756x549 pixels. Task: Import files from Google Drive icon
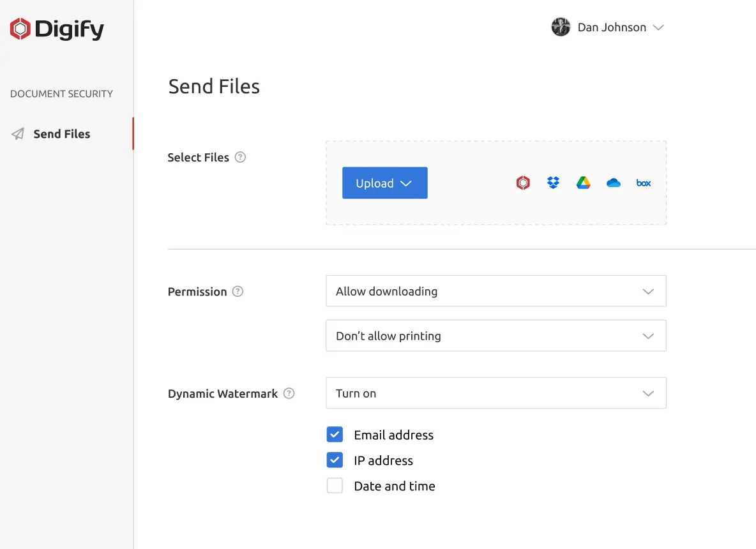(x=583, y=183)
